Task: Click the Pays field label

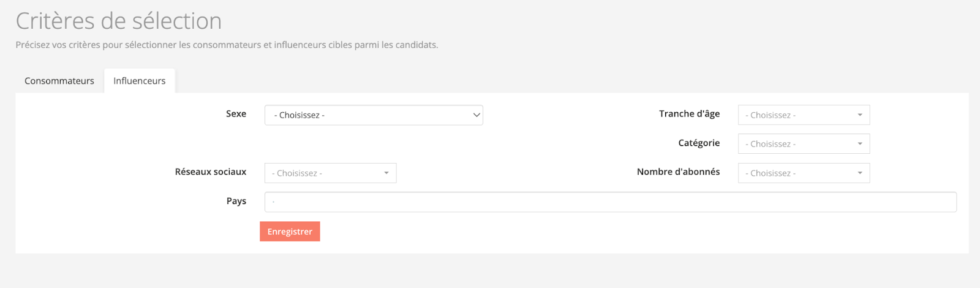Action: pyautogui.click(x=236, y=201)
